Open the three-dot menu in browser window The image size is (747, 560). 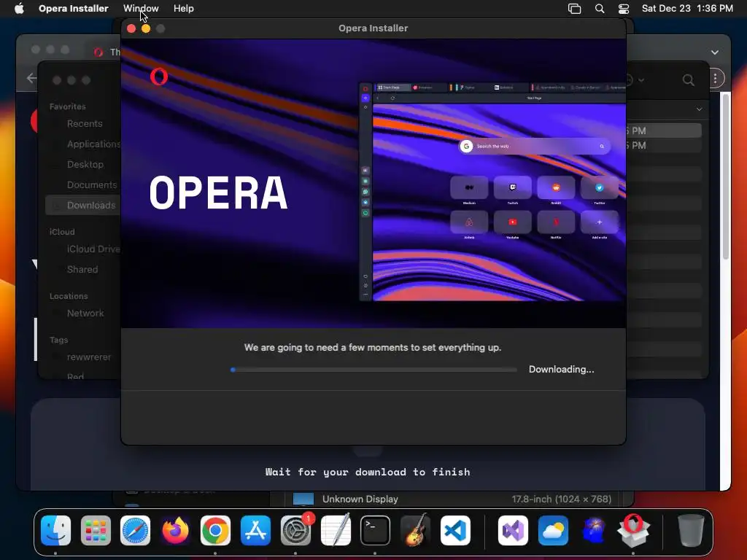[715, 78]
